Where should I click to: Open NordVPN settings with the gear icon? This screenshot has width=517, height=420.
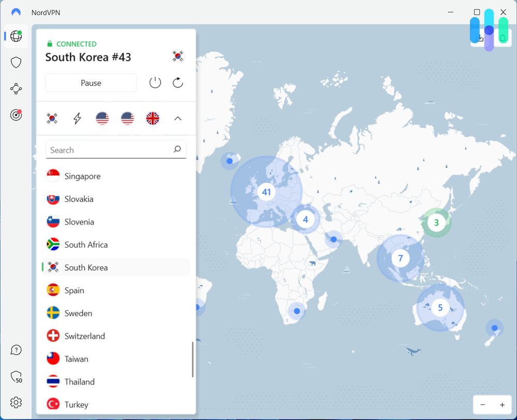click(x=16, y=402)
